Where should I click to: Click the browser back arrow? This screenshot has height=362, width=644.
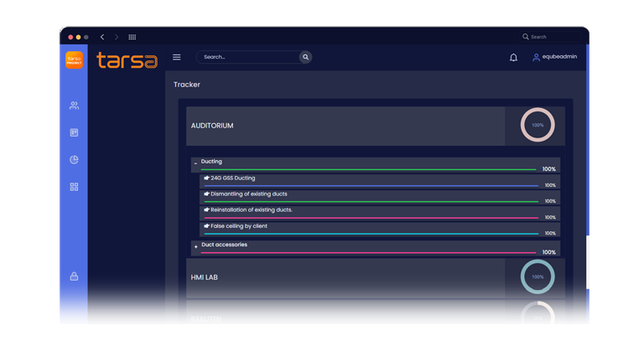coord(102,37)
